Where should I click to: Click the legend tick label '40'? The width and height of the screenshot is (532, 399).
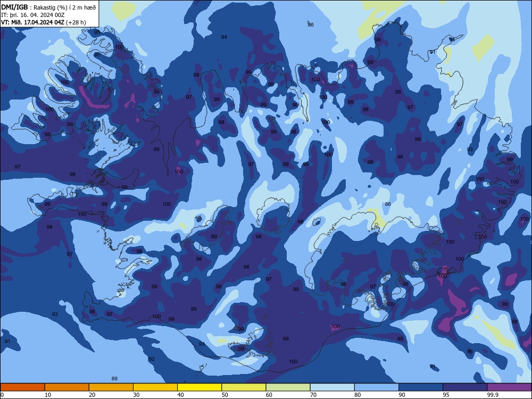(180, 395)
